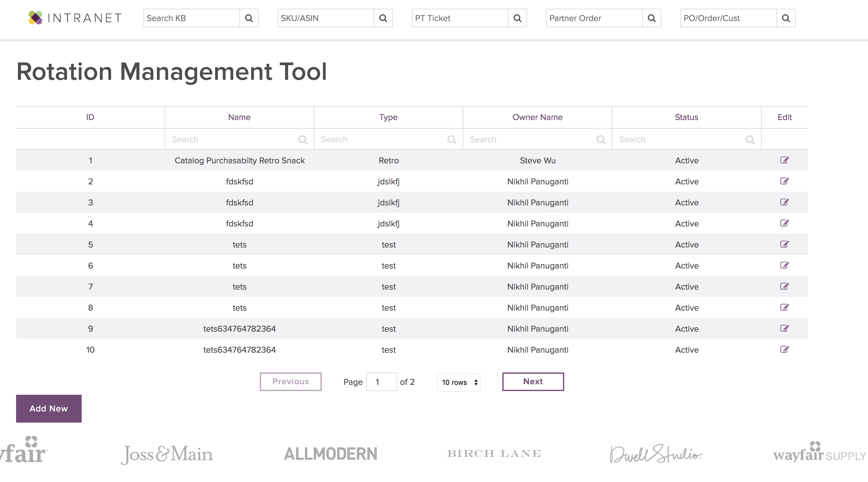Click the edit icon on row ID 8
Screen dimensions: 868x482
(x=784, y=308)
